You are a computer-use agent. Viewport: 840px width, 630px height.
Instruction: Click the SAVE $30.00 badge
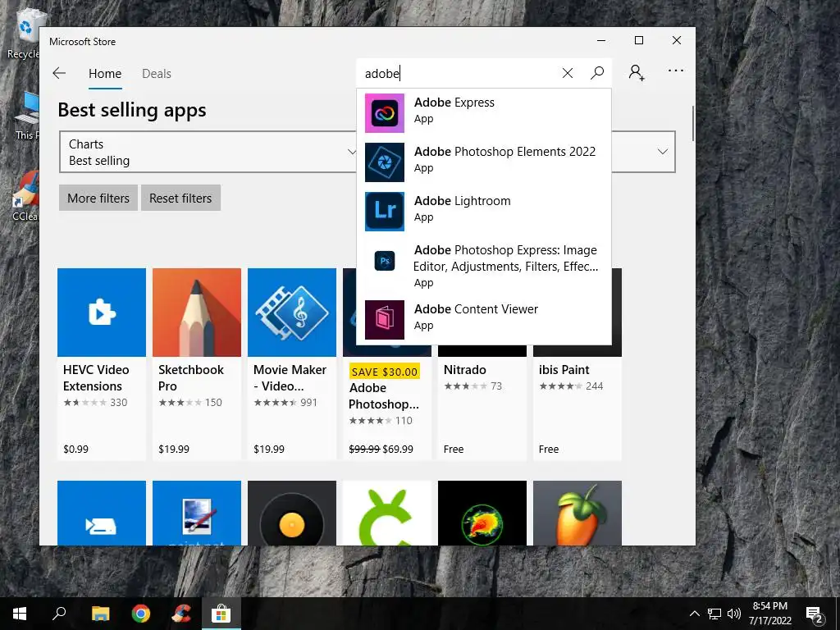pos(384,372)
